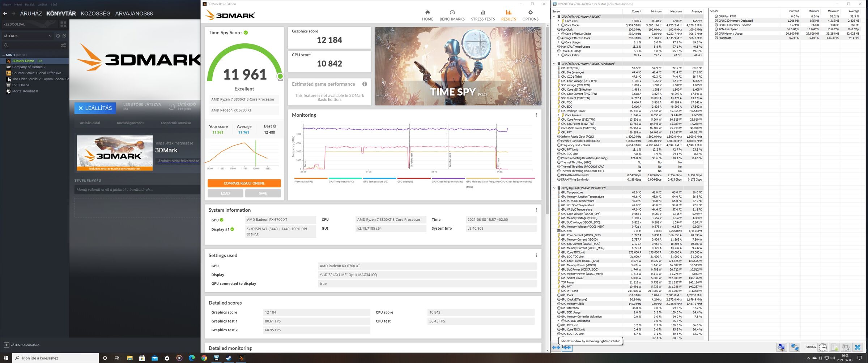This screenshot has height=363, width=868.
Task: Open HWiNFO sensor settings gear icon
Action: [x=846, y=347]
